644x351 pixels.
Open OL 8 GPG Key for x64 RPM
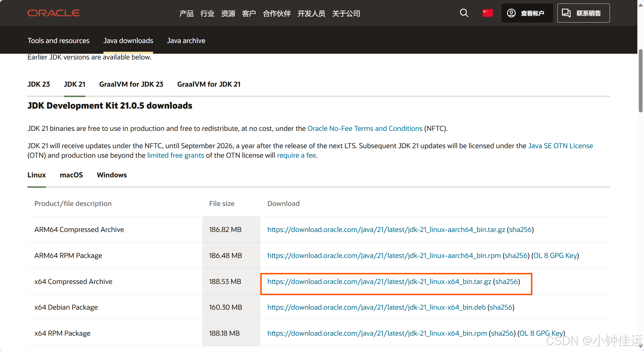541,333
